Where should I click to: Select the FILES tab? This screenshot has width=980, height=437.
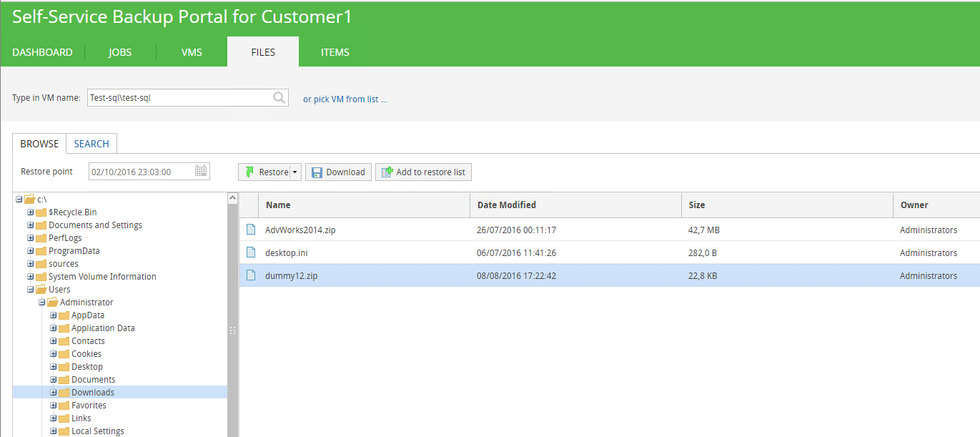click(x=263, y=52)
